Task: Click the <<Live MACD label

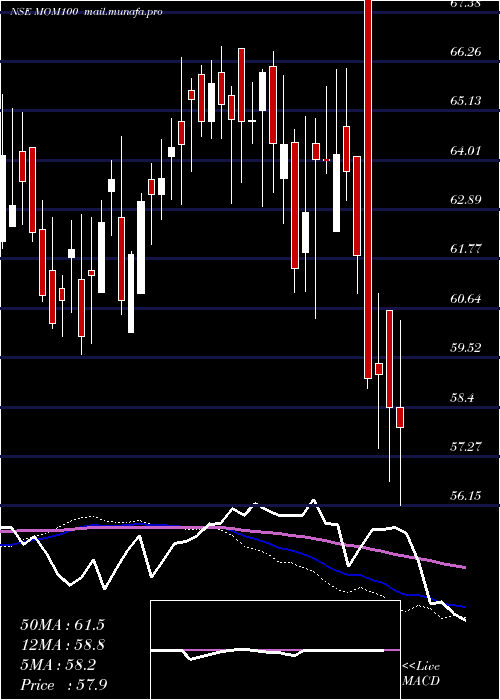Action: tap(421, 674)
